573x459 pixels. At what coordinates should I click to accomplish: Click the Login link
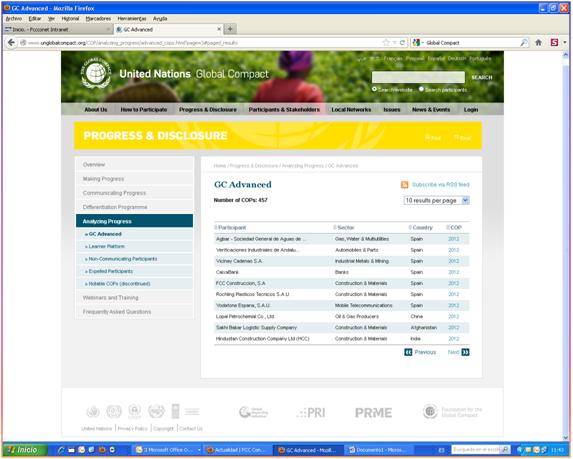[x=471, y=110]
